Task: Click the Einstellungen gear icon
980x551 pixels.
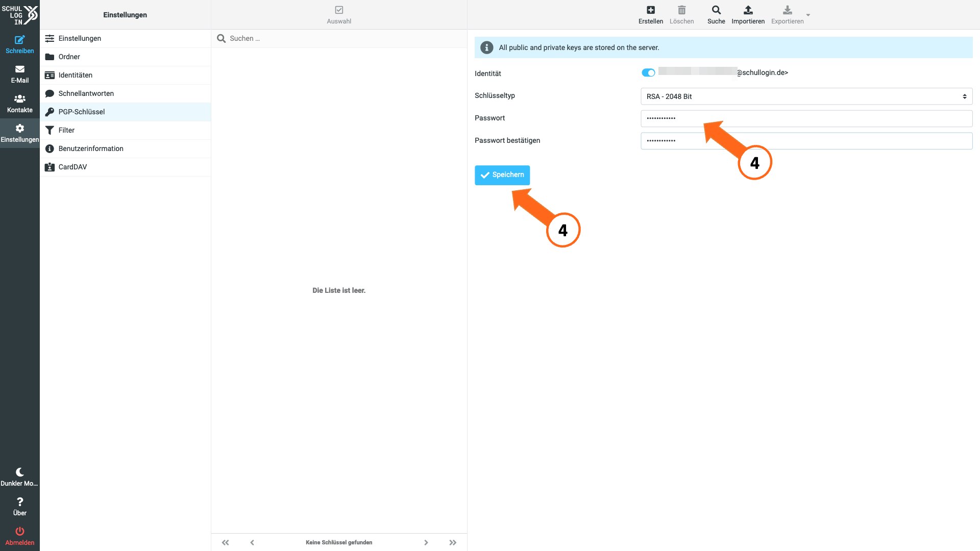Action: coord(20,128)
